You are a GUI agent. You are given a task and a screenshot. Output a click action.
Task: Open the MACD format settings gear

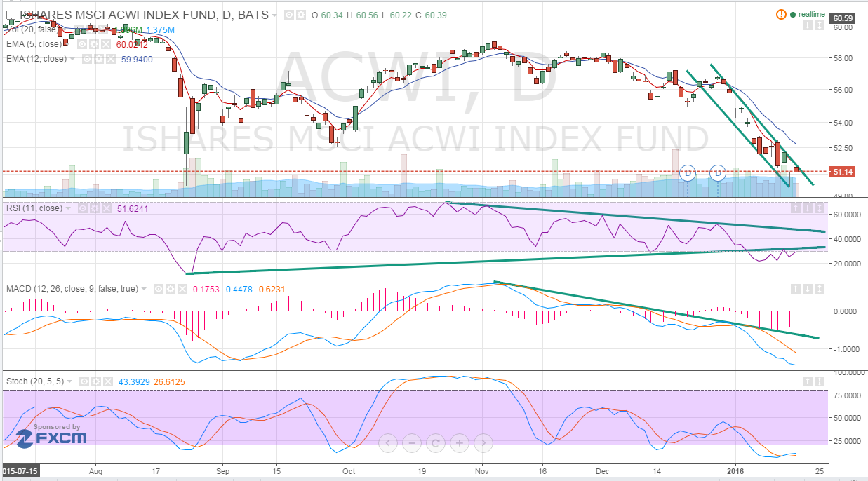pyautogui.click(x=171, y=289)
